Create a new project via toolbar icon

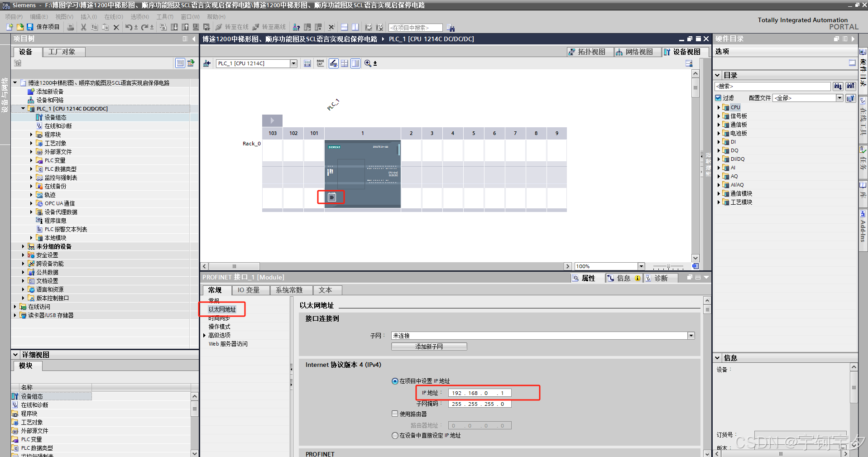tap(10, 27)
